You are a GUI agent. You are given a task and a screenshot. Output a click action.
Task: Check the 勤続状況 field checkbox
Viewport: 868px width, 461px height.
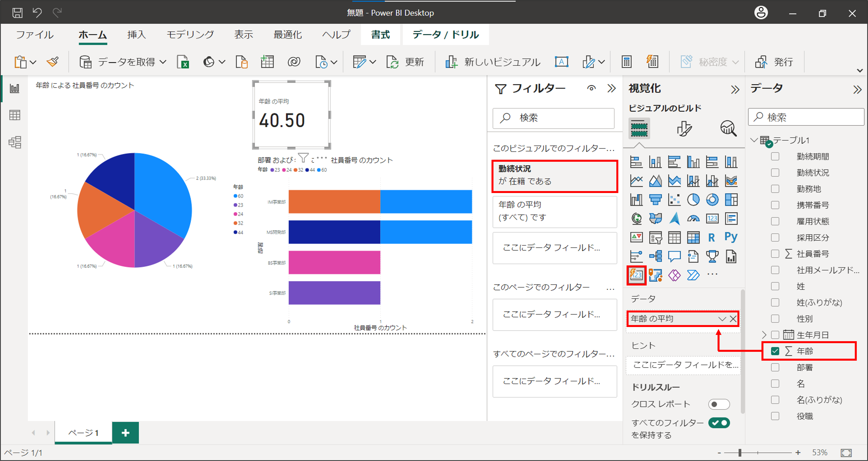click(775, 173)
